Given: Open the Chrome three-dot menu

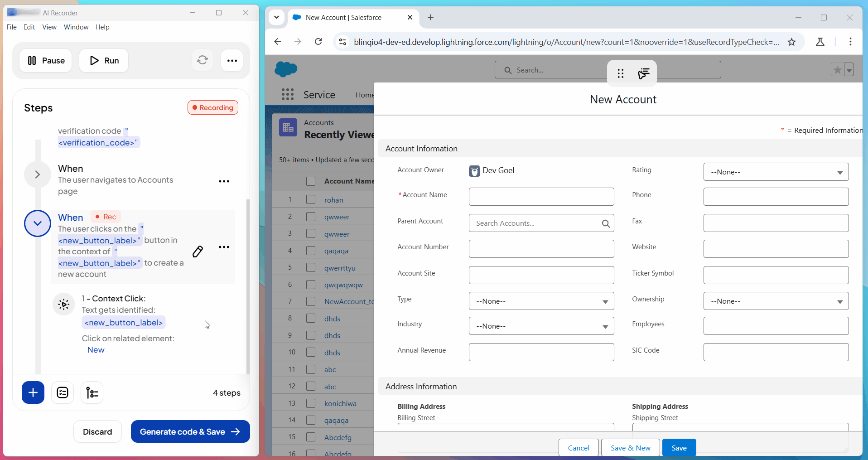Looking at the screenshot, I should [x=850, y=42].
